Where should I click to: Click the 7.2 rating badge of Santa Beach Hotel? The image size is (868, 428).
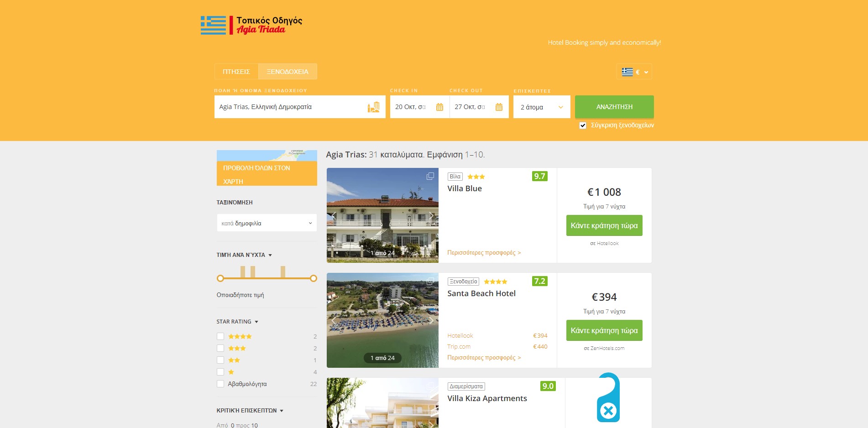pyautogui.click(x=539, y=281)
